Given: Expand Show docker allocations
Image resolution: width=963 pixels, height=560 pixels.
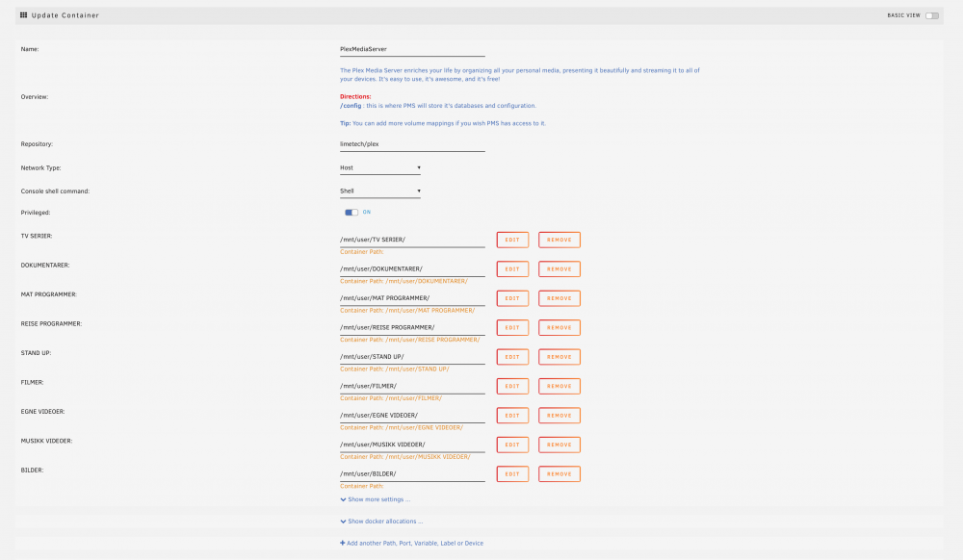Looking at the screenshot, I should (x=381, y=522).
